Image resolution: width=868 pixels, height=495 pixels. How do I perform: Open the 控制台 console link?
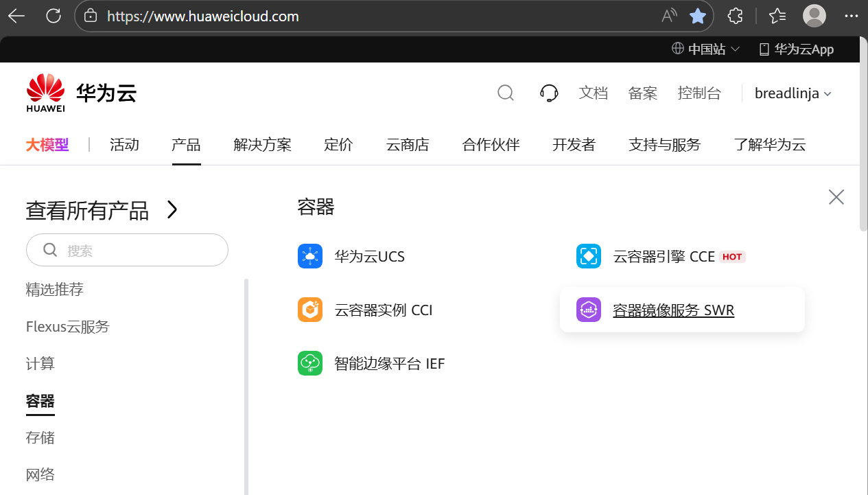tap(699, 93)
